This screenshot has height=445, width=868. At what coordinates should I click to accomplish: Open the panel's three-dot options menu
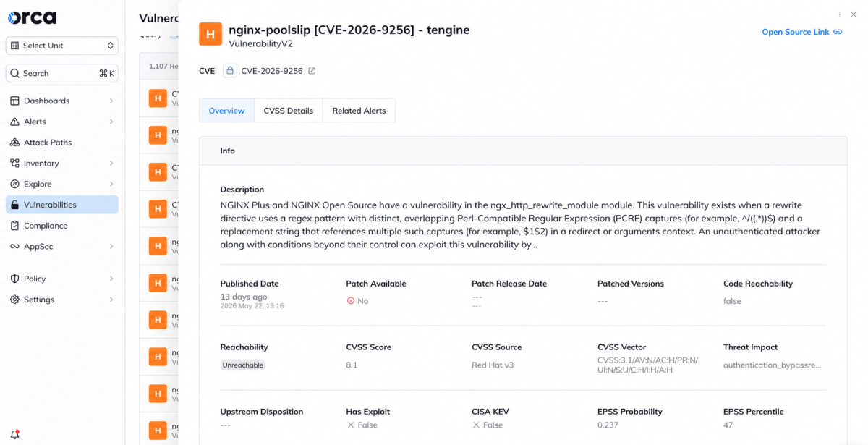pyautogui.click(x=840, y=14)
